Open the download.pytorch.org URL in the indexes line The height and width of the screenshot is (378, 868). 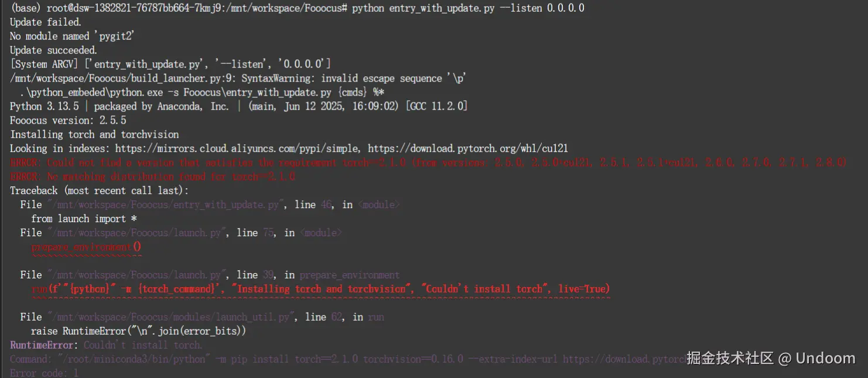click(467, 148)
